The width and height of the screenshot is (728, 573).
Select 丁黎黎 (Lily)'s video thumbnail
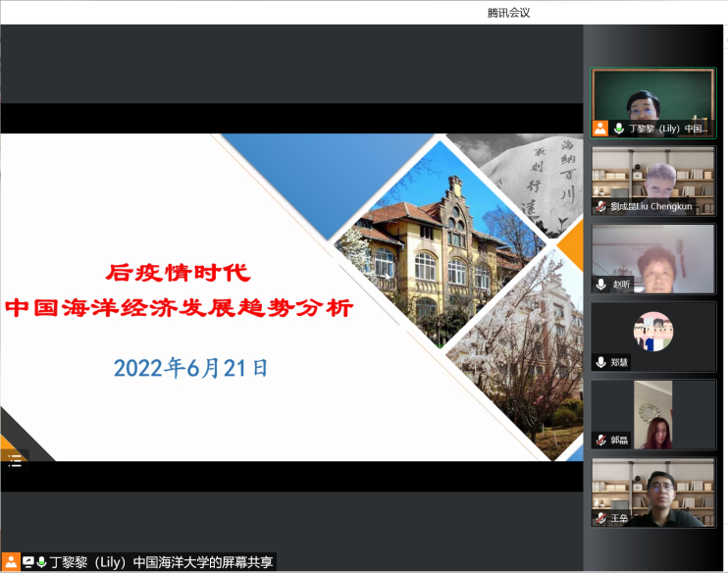(x=653, y=96)
